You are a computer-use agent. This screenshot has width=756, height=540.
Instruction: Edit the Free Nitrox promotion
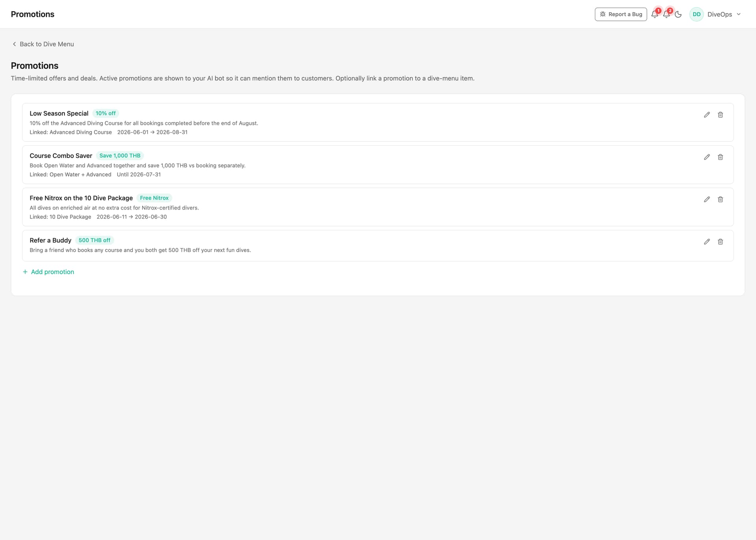707,199
